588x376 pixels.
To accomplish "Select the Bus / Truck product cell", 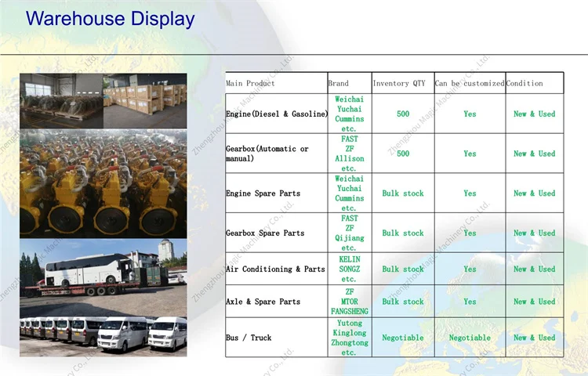I will (249, 338).
